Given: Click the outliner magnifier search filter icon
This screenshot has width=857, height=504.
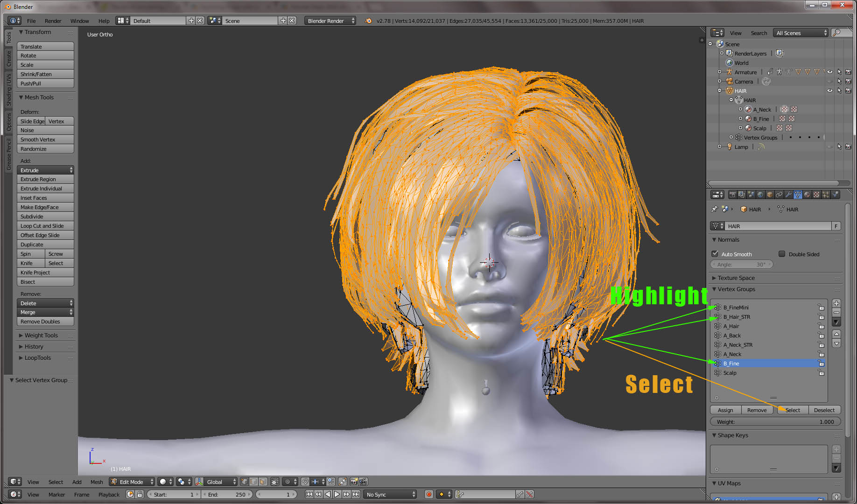Looking at the screenshot, I should (836, 33).
